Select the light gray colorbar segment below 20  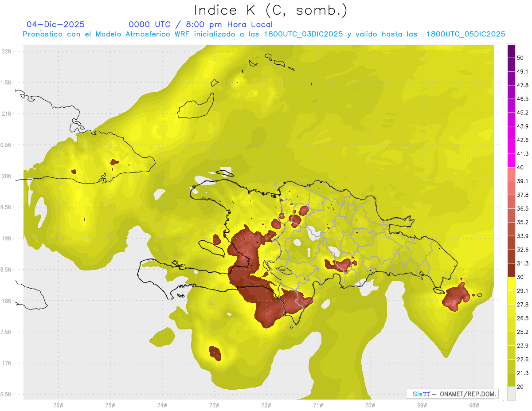click(x=511, y=394)
